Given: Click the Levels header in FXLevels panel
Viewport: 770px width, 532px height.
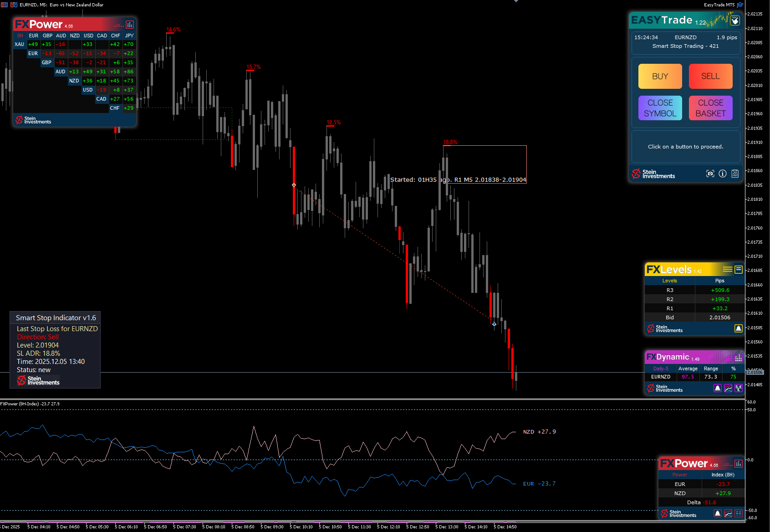Looking at the screenshot, I should pyautogui.click(x=670, y=281).
